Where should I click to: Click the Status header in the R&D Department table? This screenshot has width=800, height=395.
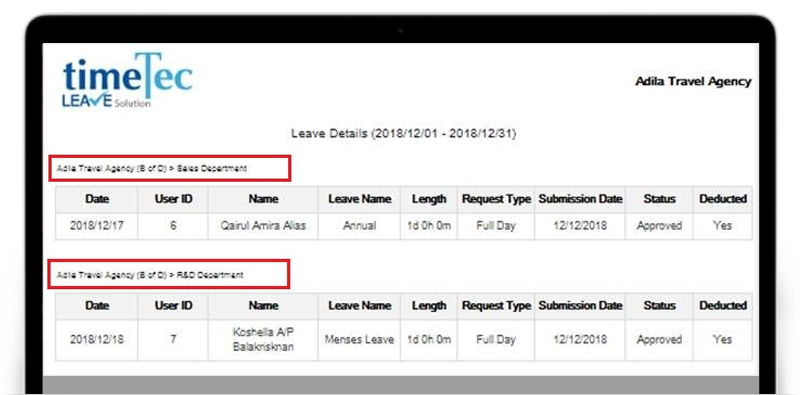coord(659,306)
